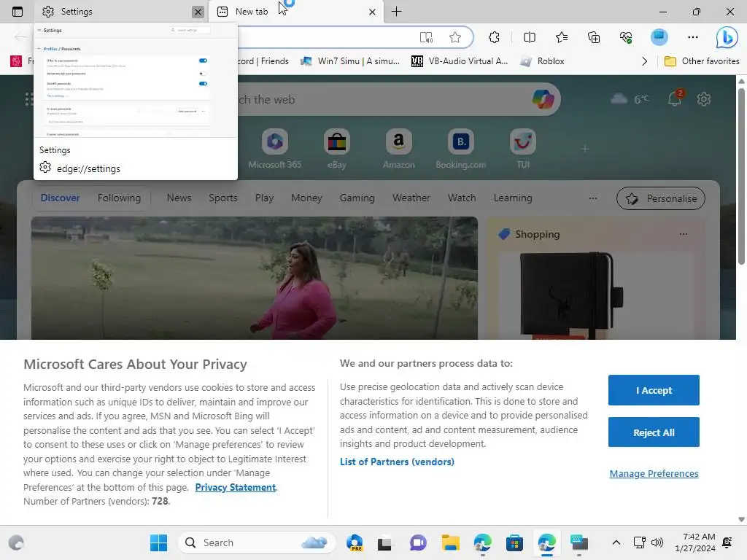Image resolution: width=747 pixels, height=560 pixels.
Task: Open the featured news story image
Action: [x=255, y=278]
